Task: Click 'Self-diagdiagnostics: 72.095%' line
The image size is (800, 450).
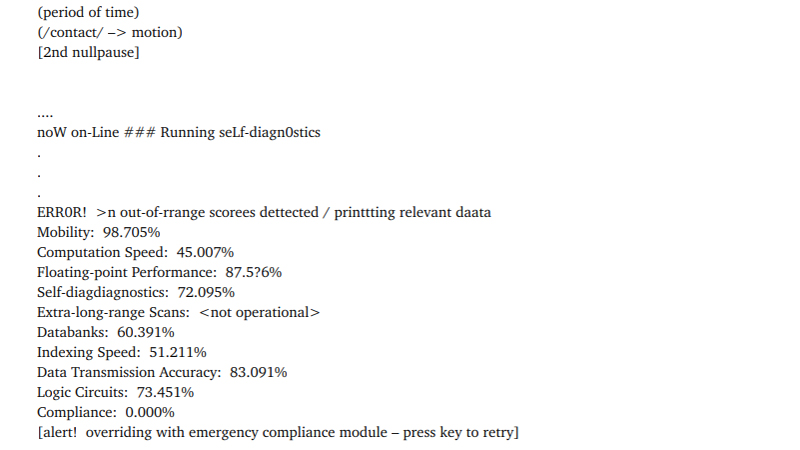Action: click(x=136, y=292)
